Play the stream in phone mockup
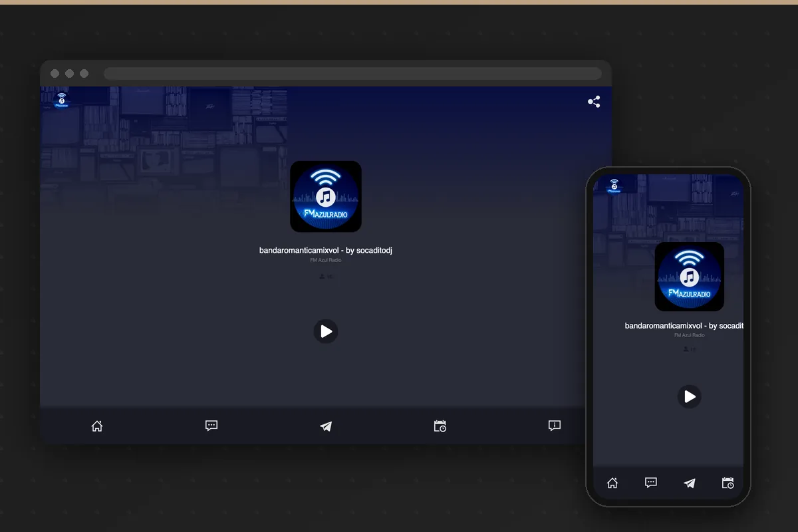This screenshot has height=532, width=798. (690, 396)
